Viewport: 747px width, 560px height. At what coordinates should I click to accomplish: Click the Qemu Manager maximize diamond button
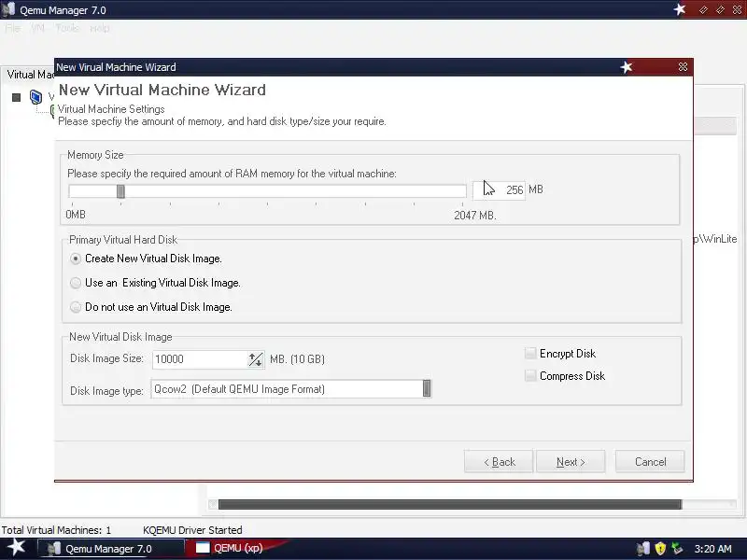click(720, 9)
